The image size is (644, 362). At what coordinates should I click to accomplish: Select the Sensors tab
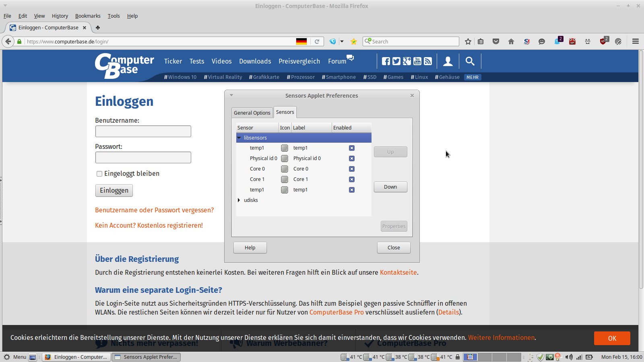(x=285, y=112)
